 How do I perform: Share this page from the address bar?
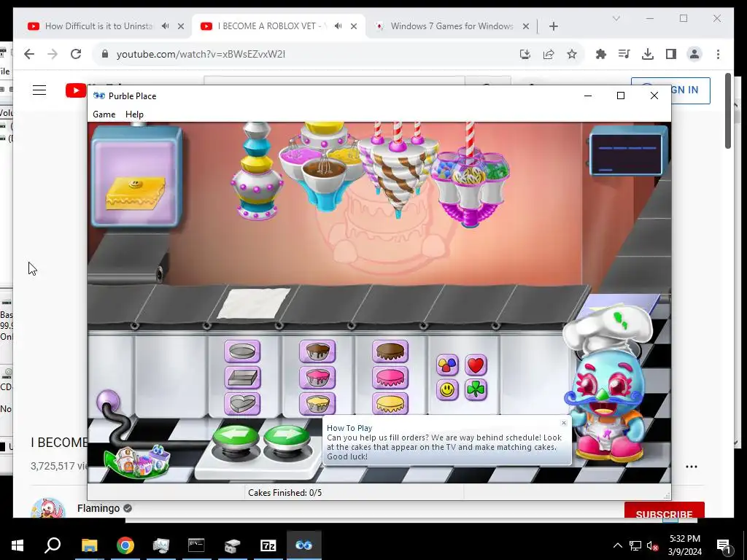(549, 54)
